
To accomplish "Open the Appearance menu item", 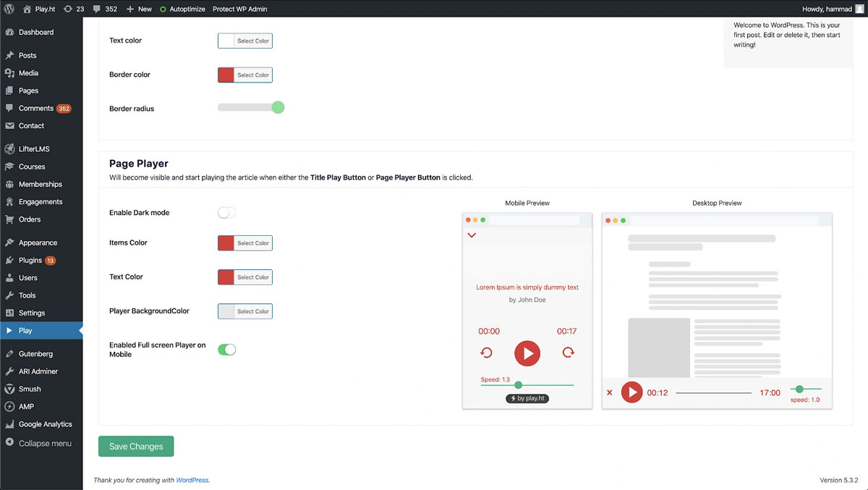I will point(38,242).
